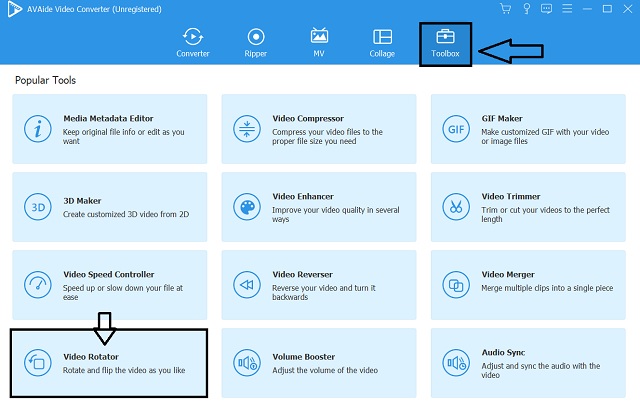Click the shopping cart icon

click(505, 9)
